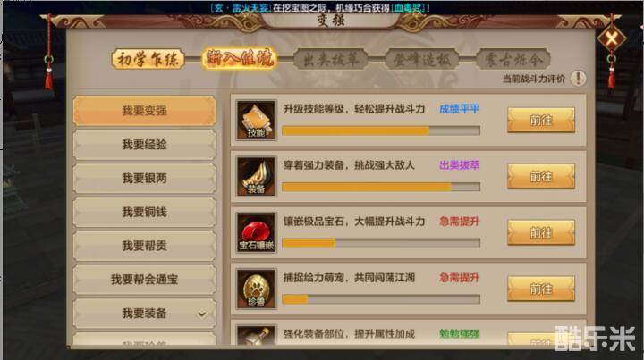The height and width of the screenshot is (360, 644).
Task: Click 前往 for pet capture row
Action: (541, 289)
